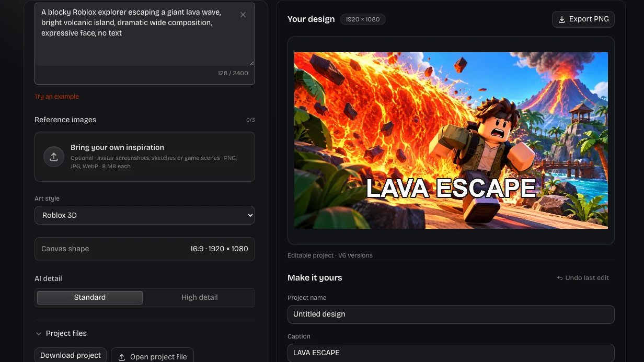This screenshot has height=362, width=644.
Task: Open the Art style dropdown showing Roblox 3D
Action: click(145, 215)
